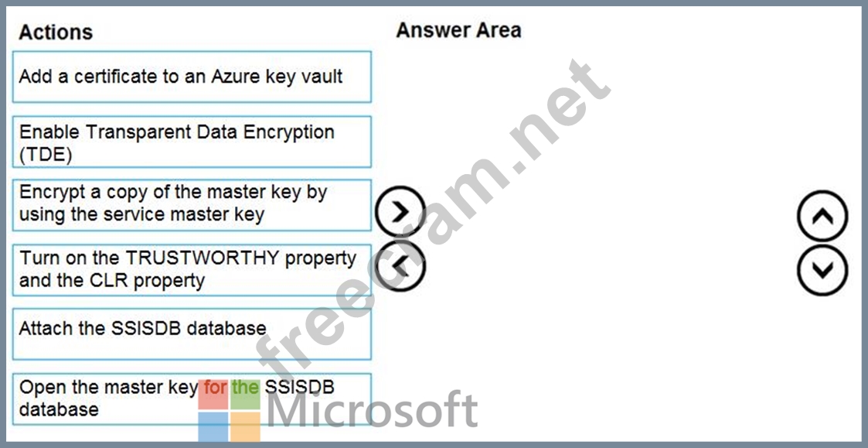This screenshot has height=448, width=868.
Task: Select 'Encrypt a copy of the master key' action
Action: point(192,204)
